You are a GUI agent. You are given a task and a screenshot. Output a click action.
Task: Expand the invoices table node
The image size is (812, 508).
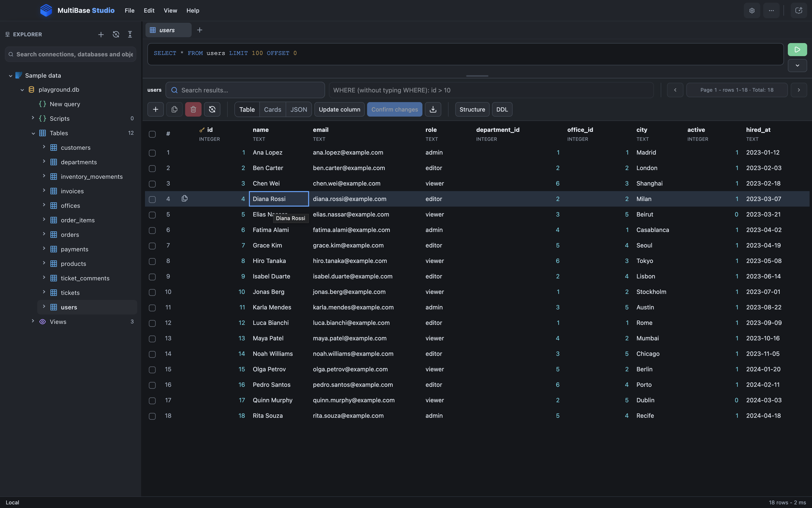(44, 190)
